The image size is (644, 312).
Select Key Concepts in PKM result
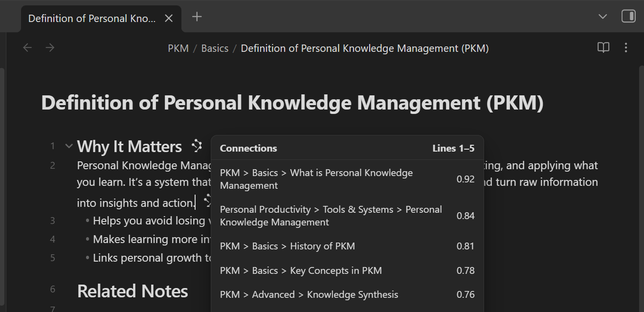(301, 270)
